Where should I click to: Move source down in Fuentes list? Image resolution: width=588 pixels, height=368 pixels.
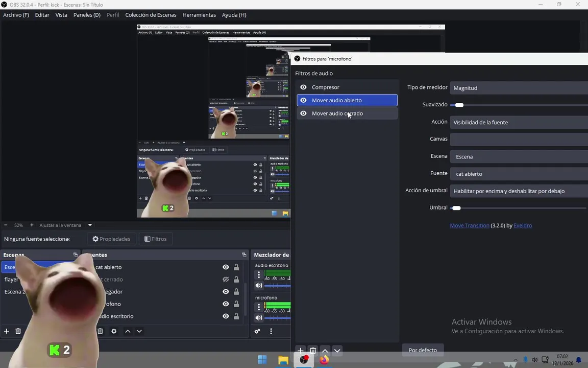pos(139,331)
